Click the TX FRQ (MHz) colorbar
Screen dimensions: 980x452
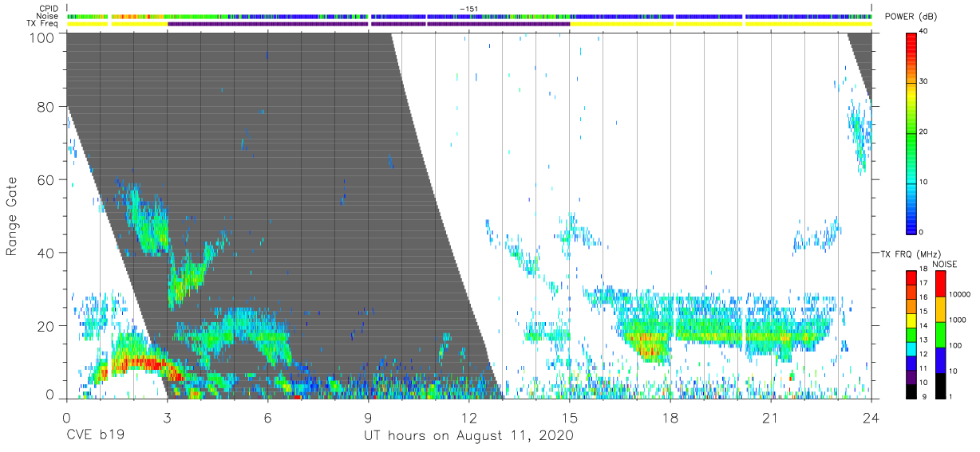click(911, 335)
